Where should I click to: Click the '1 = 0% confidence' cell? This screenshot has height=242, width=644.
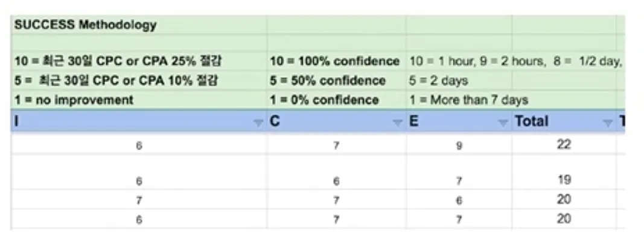(325, 100)
